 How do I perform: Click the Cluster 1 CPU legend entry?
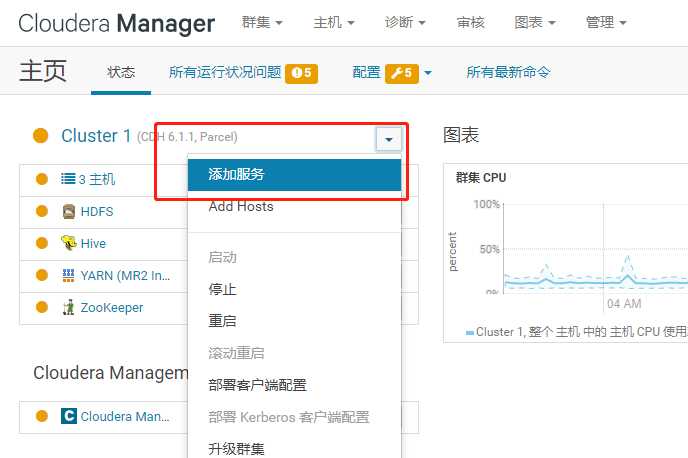pos(577,332)
